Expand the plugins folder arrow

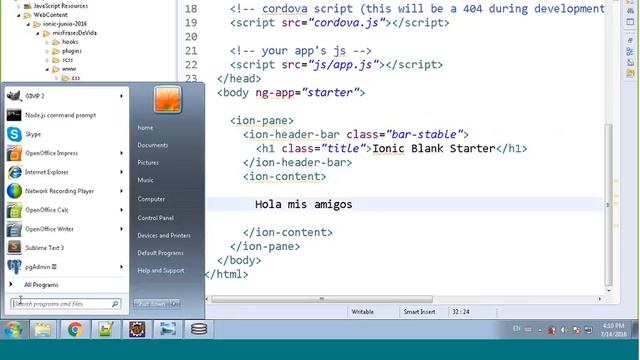pyautogui.click(x=47, y=51)
